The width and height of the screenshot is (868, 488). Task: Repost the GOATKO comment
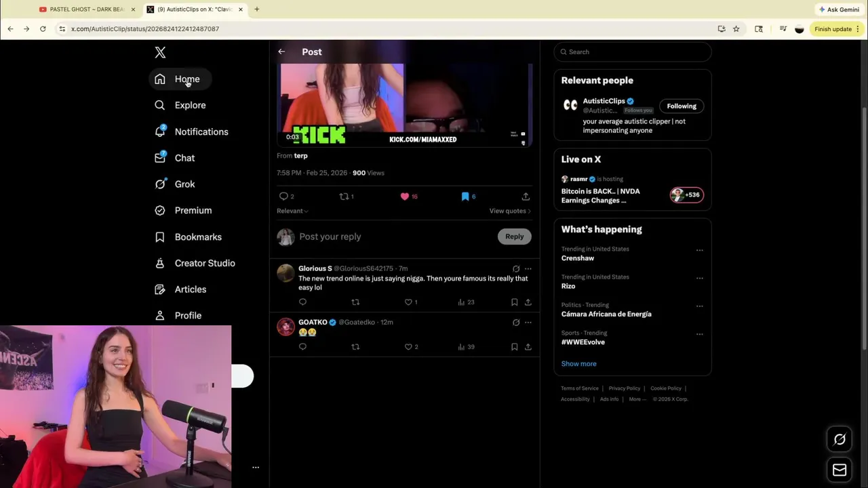pos(355,347)
